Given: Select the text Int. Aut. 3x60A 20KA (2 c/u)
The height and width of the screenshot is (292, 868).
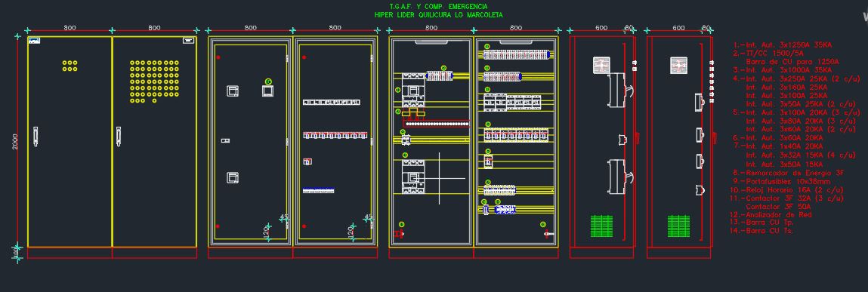Looking at the screenshot, I should [801, 129].
